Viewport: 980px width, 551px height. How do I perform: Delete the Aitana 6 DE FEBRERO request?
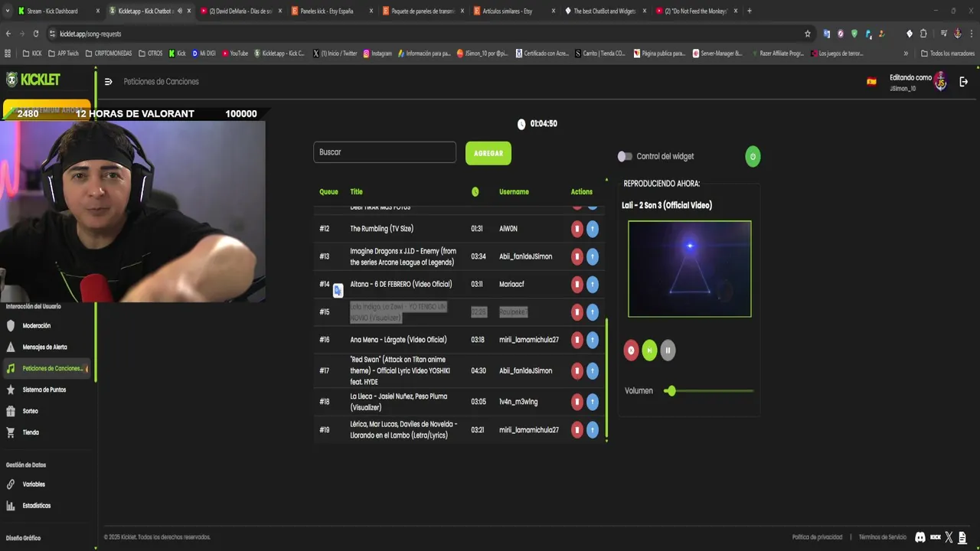point(577,284)
